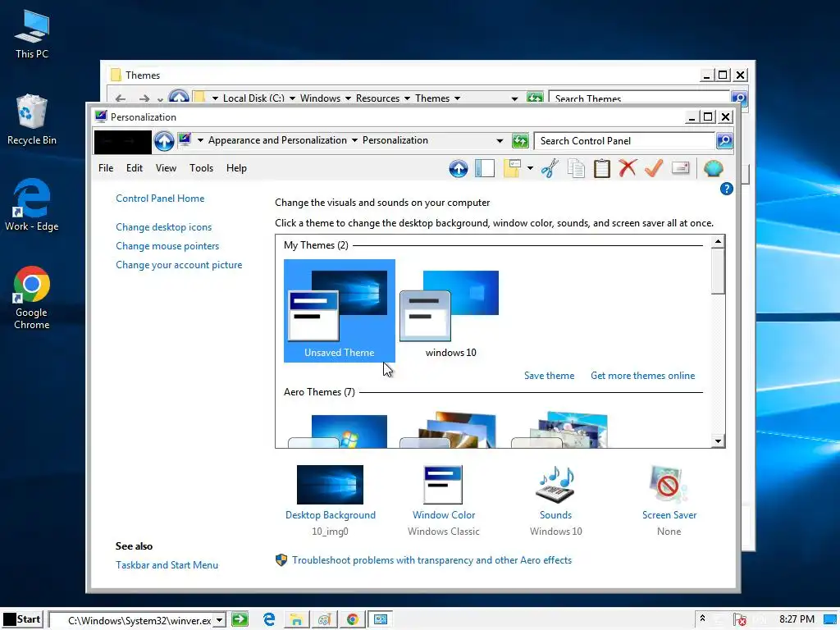Open the View menu

pyautogui.click(x=166, y=168)
